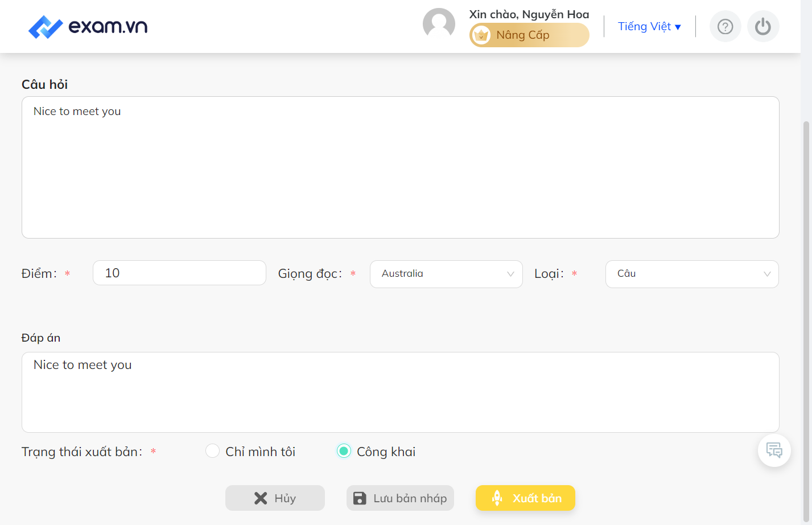Click the Nâng Cấp upgrade button
The image size is (812, 525).
pos(529,35)
